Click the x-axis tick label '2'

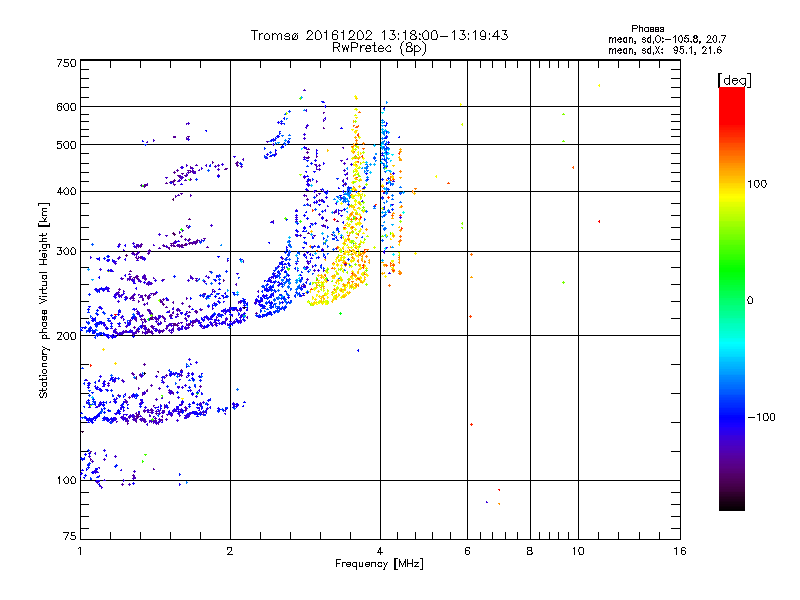point(230,551)
